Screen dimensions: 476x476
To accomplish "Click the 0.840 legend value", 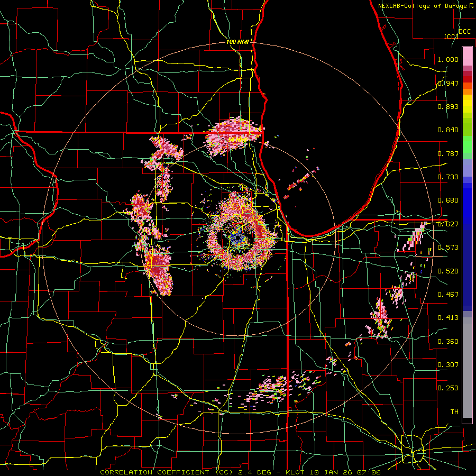I will [x=448, y=130].
